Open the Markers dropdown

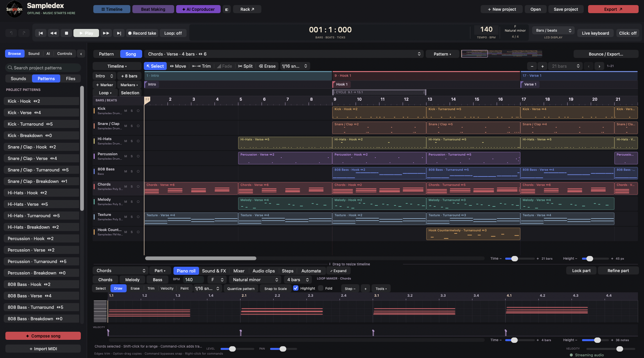point(129,85)
